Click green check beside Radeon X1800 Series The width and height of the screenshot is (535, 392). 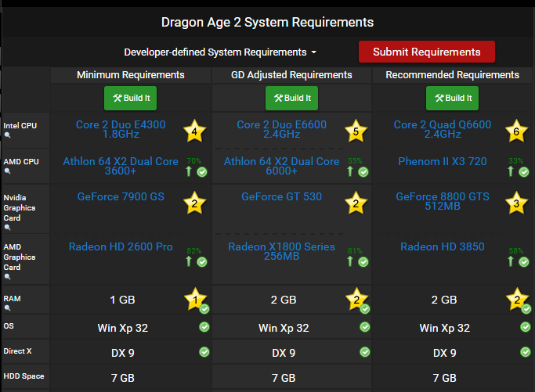pyautogui.click(x=363, y=262)
